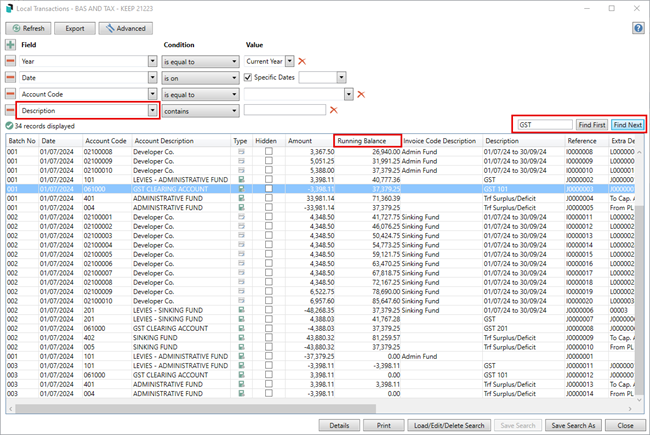The image size is (650, 435).
Task: Click Find Next button
Action: (628, 125)
